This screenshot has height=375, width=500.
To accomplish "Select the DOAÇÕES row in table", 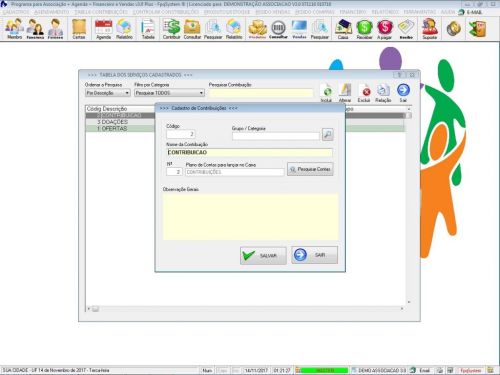I will (x=120, y=122).
